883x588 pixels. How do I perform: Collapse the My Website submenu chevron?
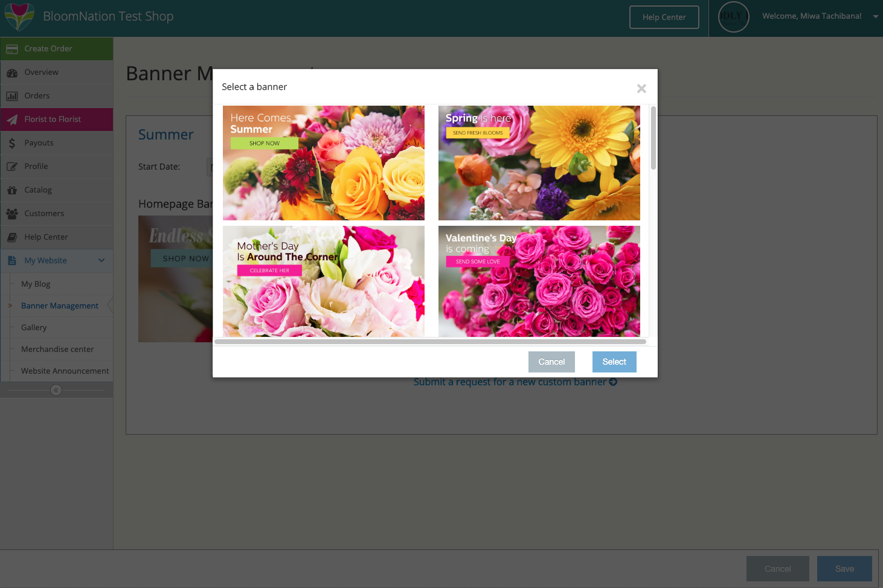click(101, 261)
